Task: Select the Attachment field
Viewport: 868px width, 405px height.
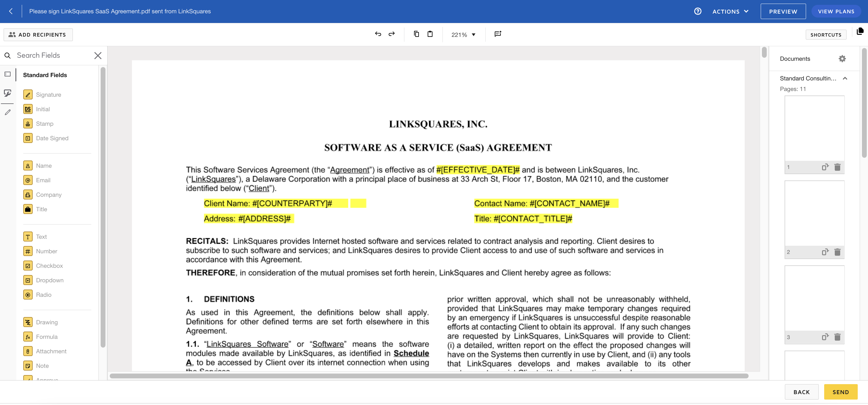Action: 45,352
